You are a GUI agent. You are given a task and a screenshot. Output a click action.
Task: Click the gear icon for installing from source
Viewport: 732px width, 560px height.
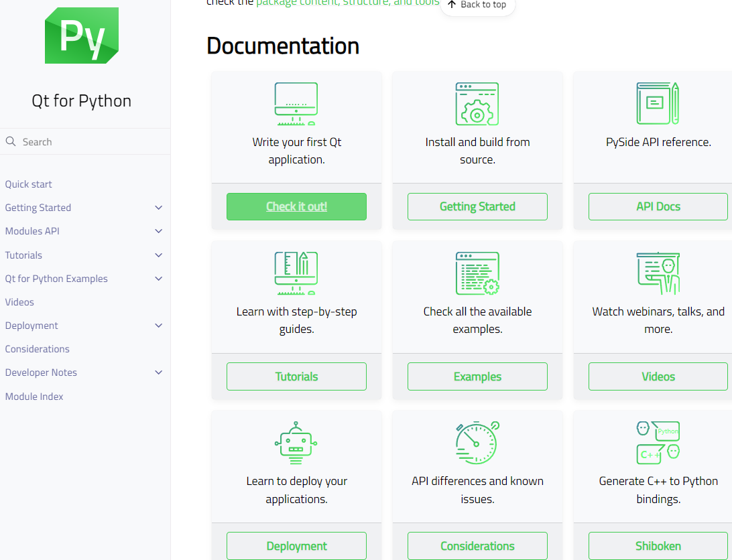pyautogui.click(x=477, y=104)
